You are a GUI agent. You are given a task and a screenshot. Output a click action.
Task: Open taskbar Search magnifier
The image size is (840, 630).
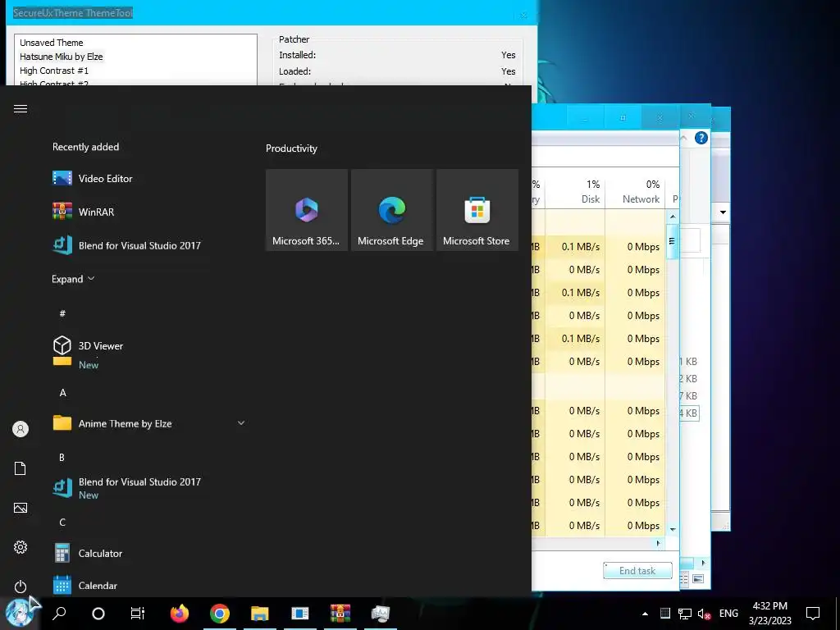(x=59, y=613)
